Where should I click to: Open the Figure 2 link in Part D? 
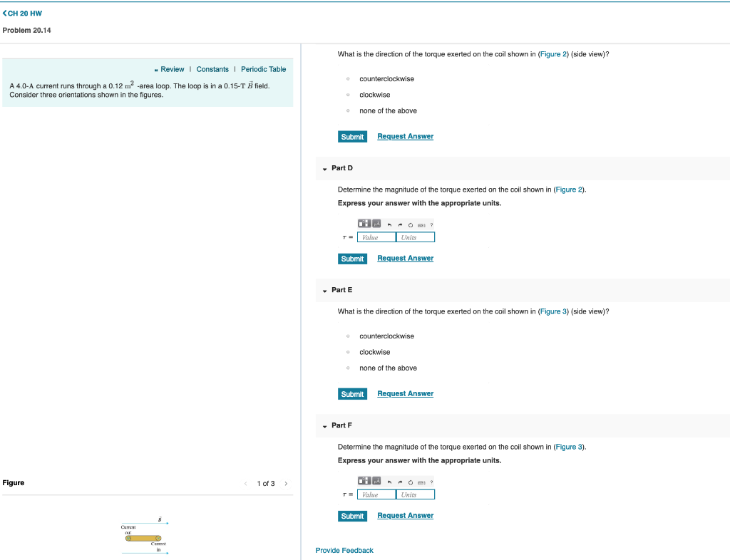569,190
